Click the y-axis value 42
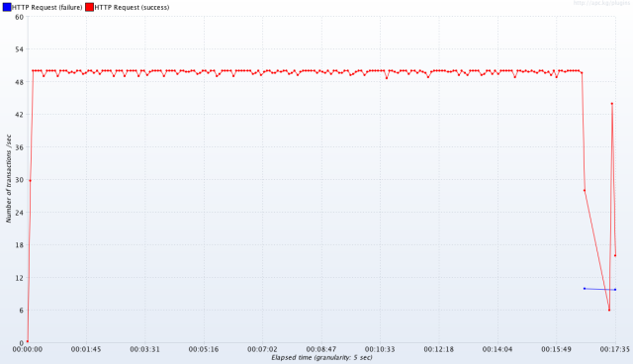 pyautogui.click(x=20, y=115)
